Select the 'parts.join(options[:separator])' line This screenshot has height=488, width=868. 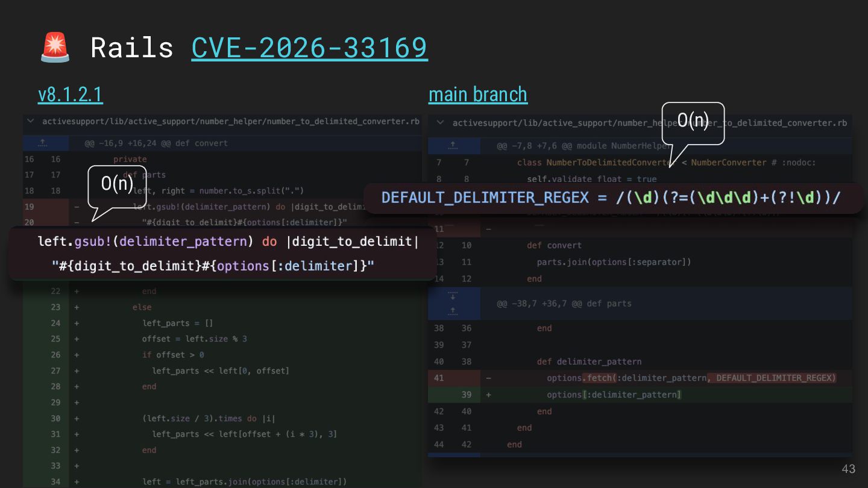click(x=614, y=262)
